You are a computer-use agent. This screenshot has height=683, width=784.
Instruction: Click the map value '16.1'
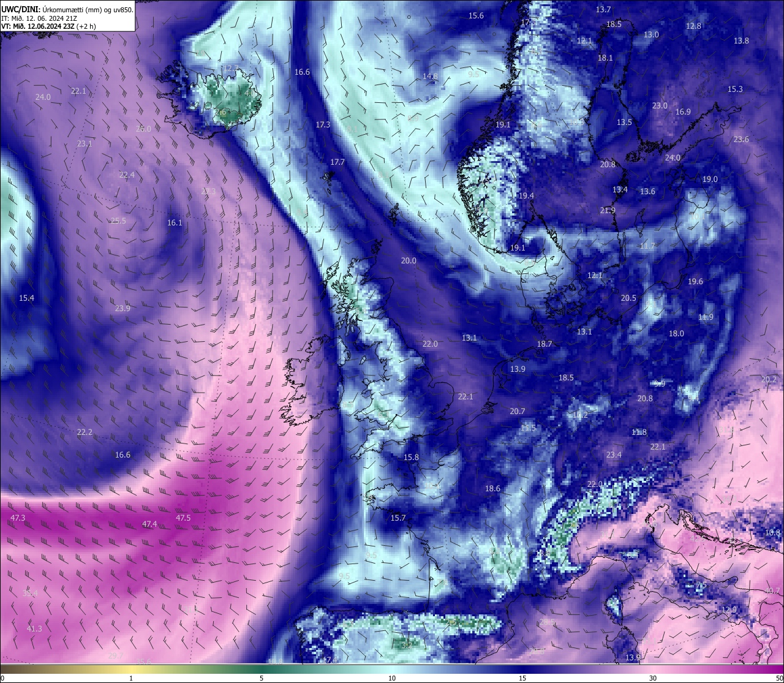pos(175,223)
